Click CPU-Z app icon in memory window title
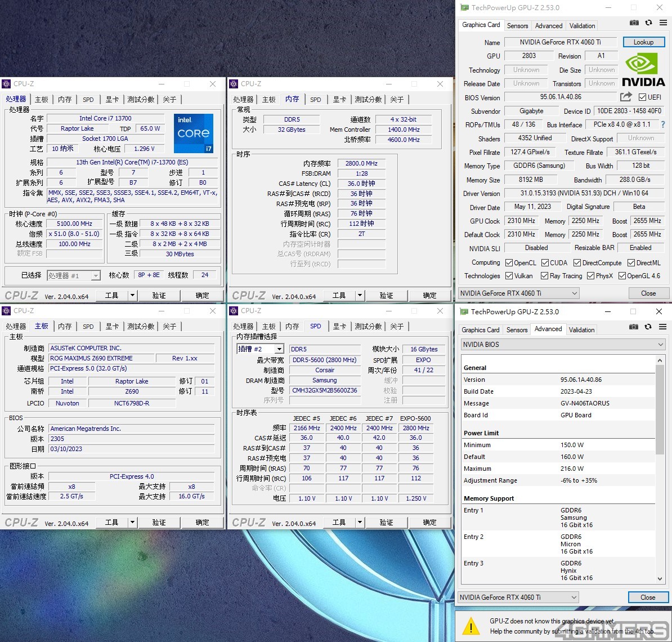Screen dimensions: 672x642 (x=234, y=83)
